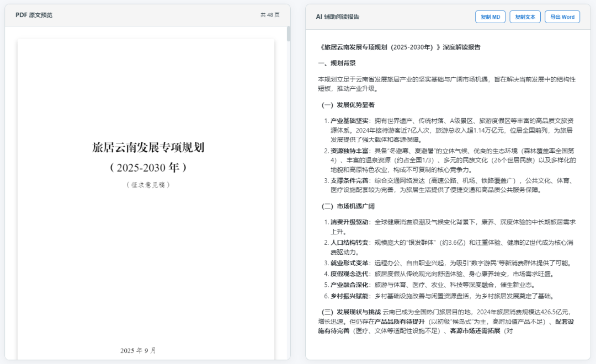Click the AI 辅助阅读报告 panel title
596x364 pixels.
[x=337, y=17]
